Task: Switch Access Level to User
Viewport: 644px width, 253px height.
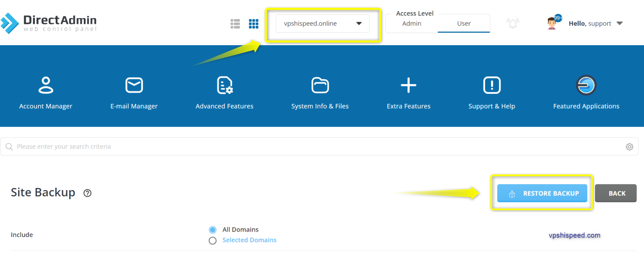Action: 464,23
